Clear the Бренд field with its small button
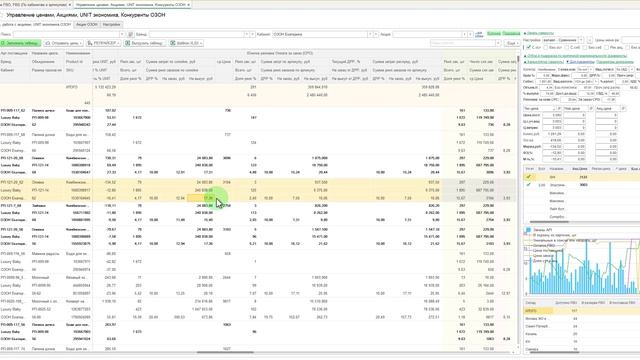 coord(253,34)
